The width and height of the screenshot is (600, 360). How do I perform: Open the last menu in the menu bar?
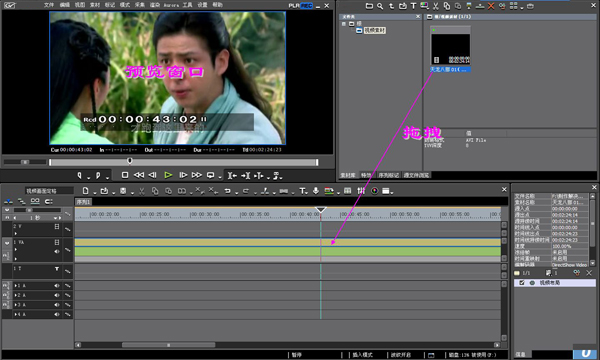(217, 5)
